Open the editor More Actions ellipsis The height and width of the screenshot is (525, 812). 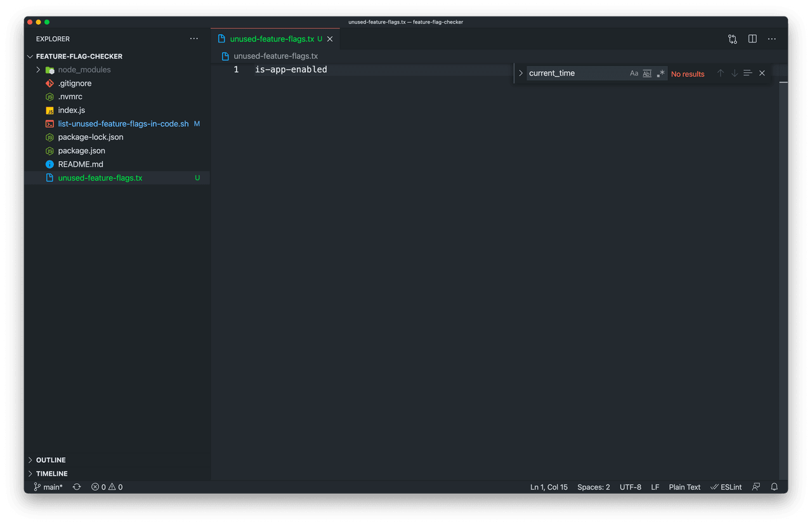pos(772,39)
